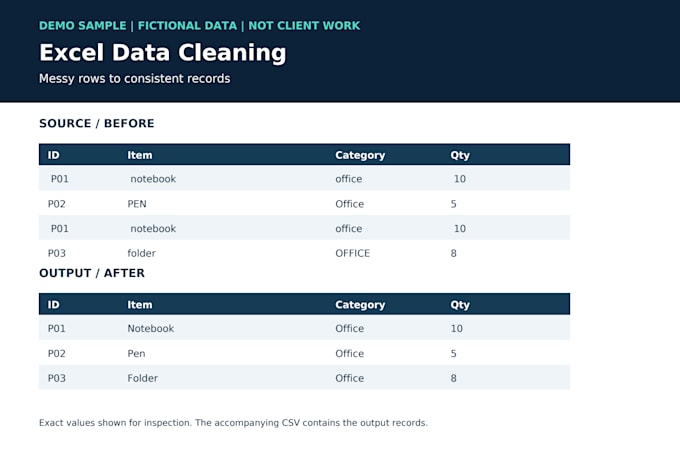This screenshot has height=459, width=680.
Task: Click the 'Office' category in the PEN row
Action: 350,204
